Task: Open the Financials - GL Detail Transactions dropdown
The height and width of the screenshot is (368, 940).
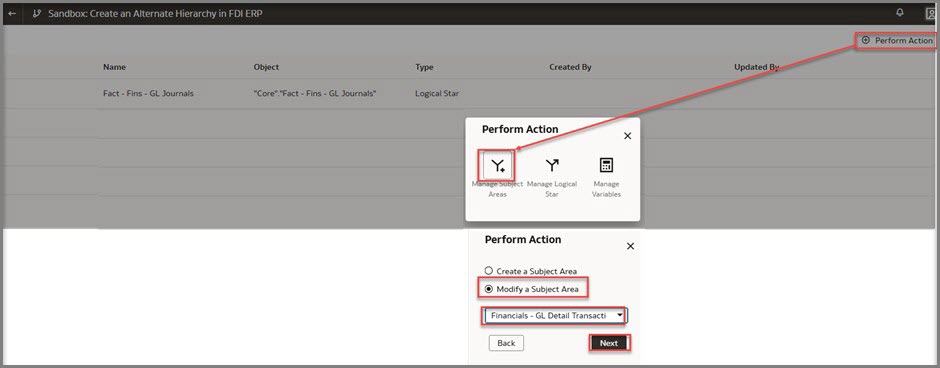Action: click(x=556, y=315)
